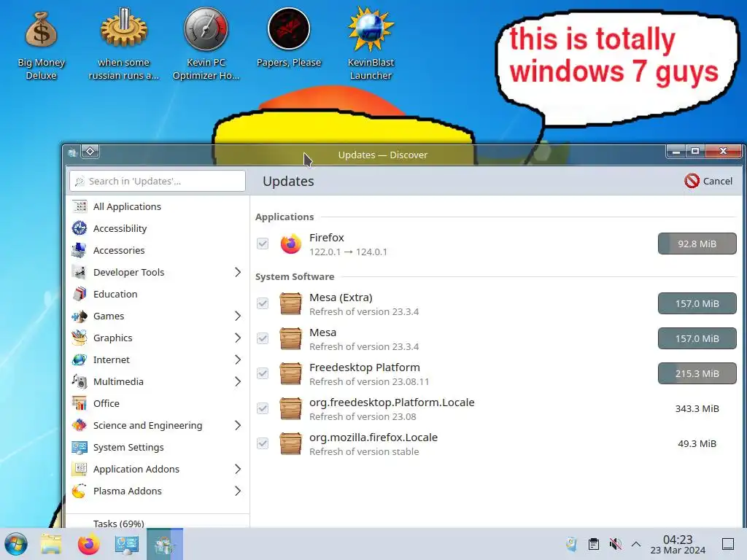Click the '122.0.1 → 124.0.1' version text
This screenshot has height=560, width=747.
tap(348, 252)
